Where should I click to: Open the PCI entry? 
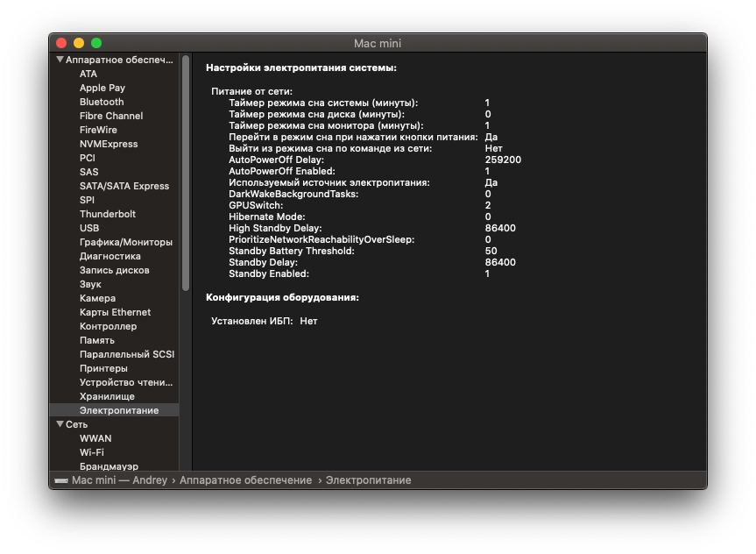point(88,158)
